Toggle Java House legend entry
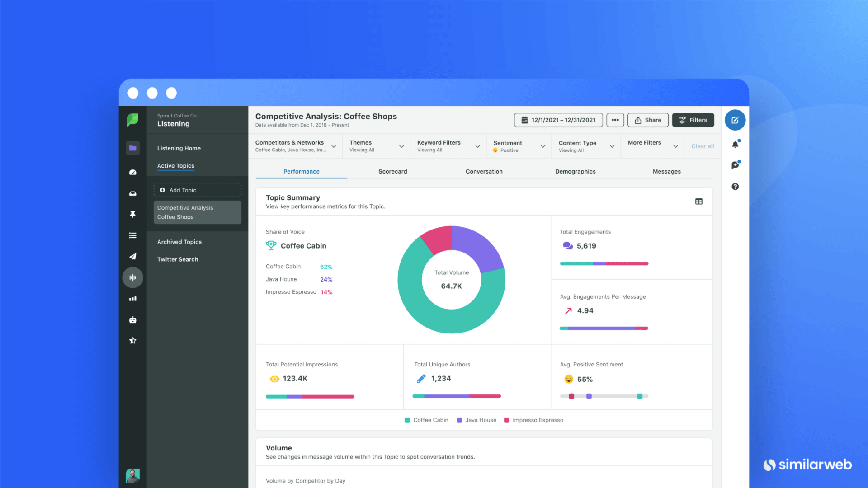The image size is (868, 488). pos(476,420)
